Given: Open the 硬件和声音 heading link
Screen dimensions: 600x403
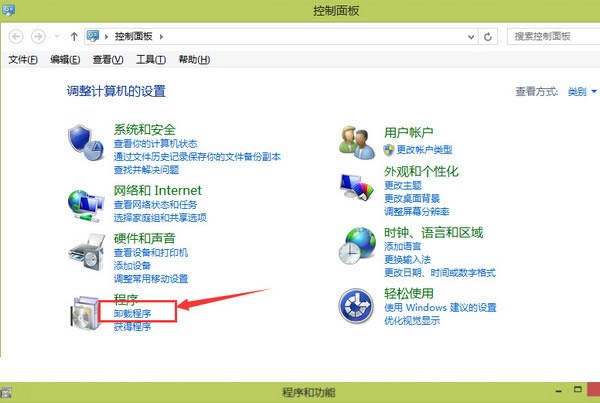Looking at the screenshot, I should point(145,238).
